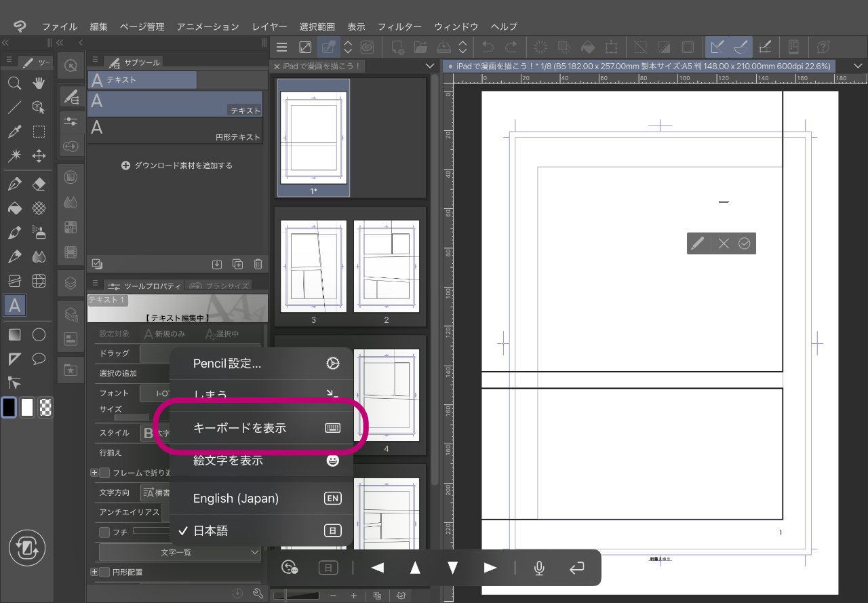The height and width of the screenshot is (603, 868).
Task: Click ダウンロード素材を追加する
Action: pyautogui.click(x=177, y=166)
